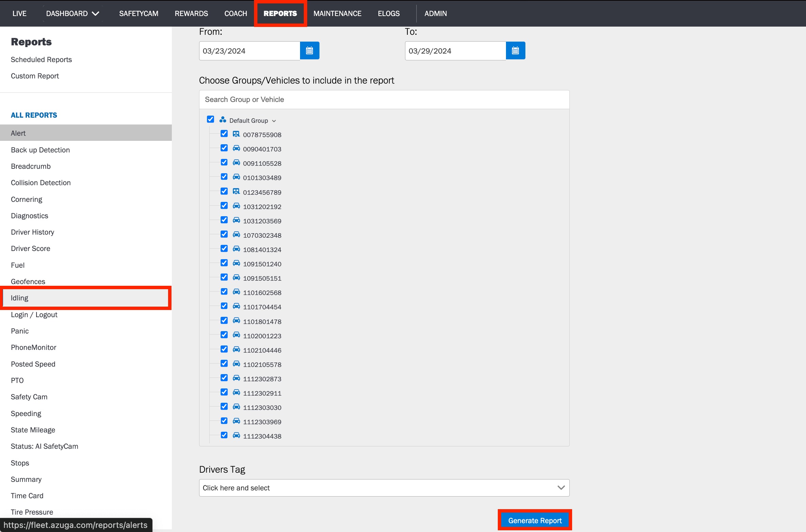Uncheck vehicle 1112304438 checkbox
Image resolution: width=806 pixels, height=532 pixels.
[x=224, y=435]
